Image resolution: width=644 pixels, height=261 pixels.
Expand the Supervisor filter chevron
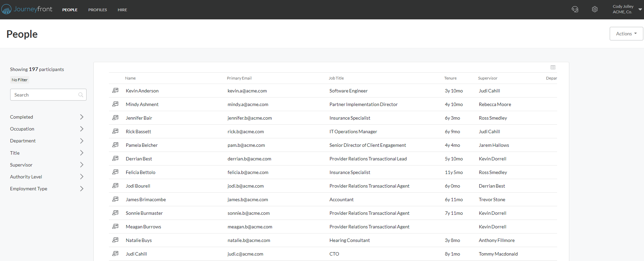[81, 165]
